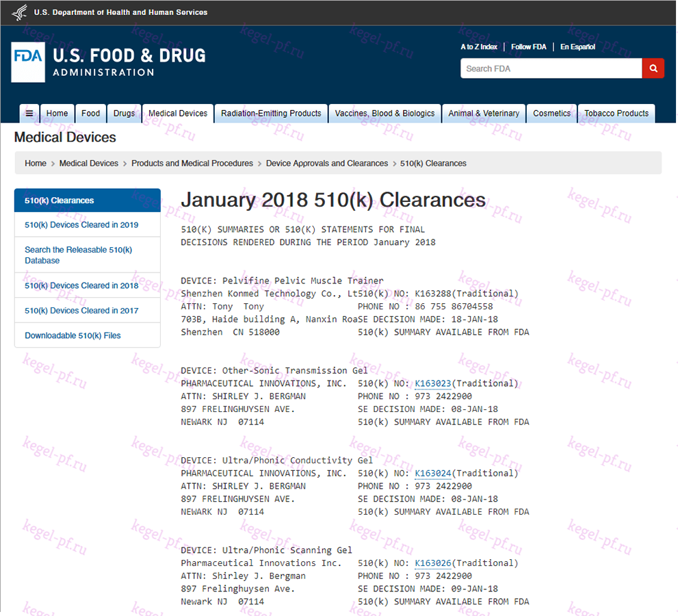Click 'Pharmaceutical Innovations Inc.' mixed-case text
The width and height of the screenshot is (678, 616).
point(261,563)
